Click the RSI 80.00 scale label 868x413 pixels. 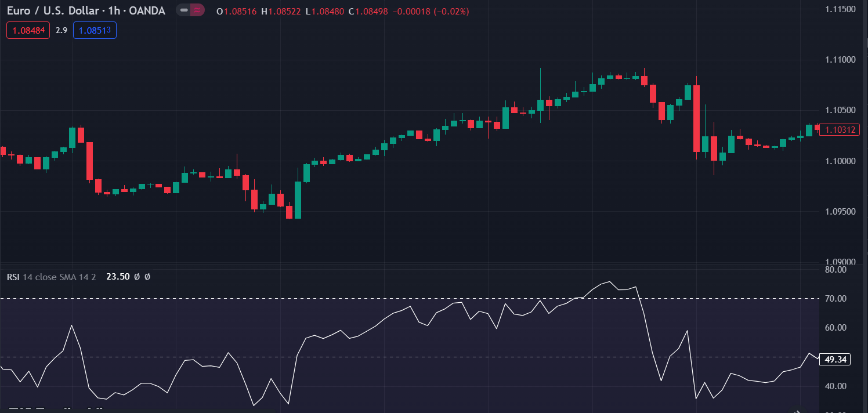[x=836, y=270]
